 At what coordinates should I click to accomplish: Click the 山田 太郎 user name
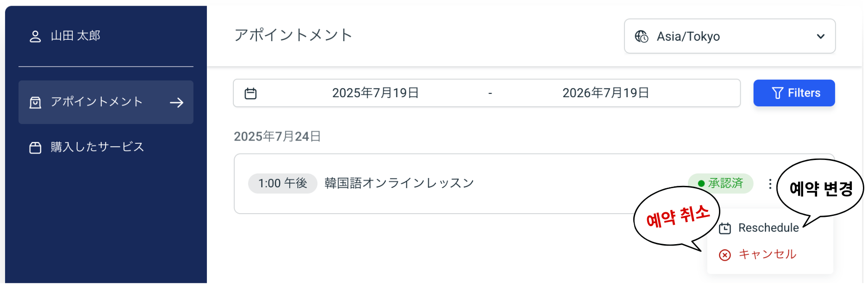pyautogui.click(x=75, y=36)
